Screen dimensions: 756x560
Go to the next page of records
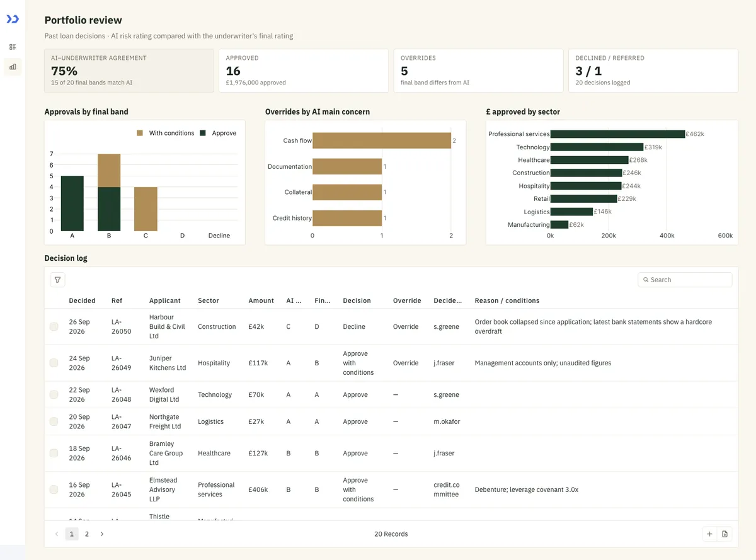click(102, 534)
